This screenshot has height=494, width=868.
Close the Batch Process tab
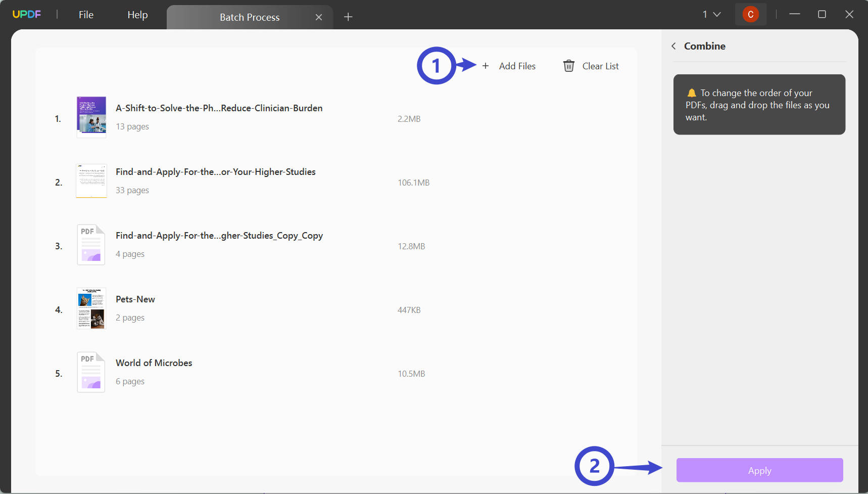coord(319,17)
